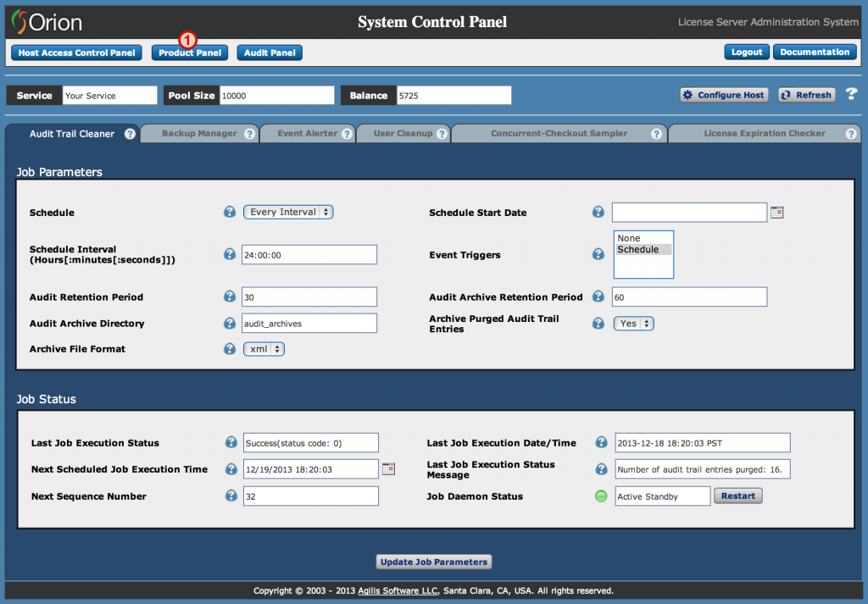Click help icon beside Last Job Execution Status
The height and width of the screenshot is (604, 868).
231,441
